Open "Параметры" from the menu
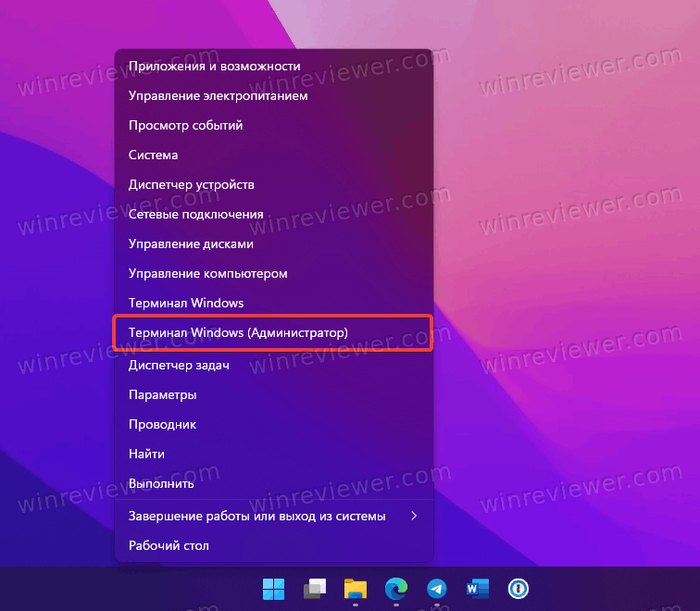The width and height of the screenshot is (700, 611). (x=274, y=395)
